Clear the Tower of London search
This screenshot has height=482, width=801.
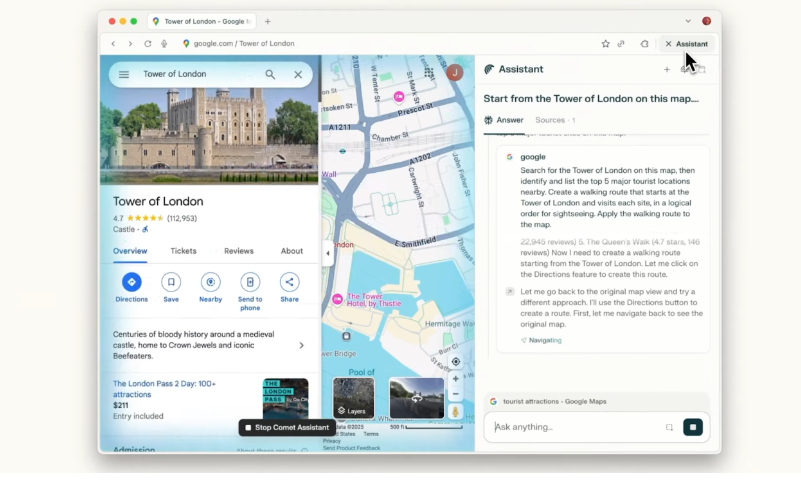click(x=298, y=75)
